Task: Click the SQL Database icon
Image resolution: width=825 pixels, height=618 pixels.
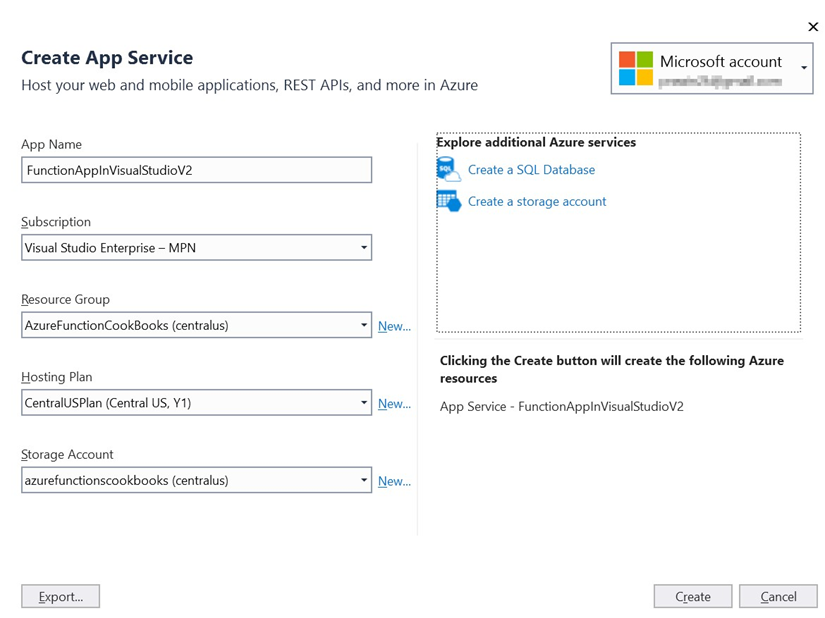Action: pos(449,170)
